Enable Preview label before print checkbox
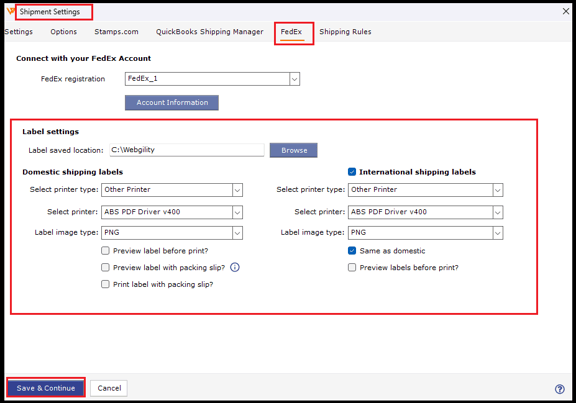 (105, 251)
